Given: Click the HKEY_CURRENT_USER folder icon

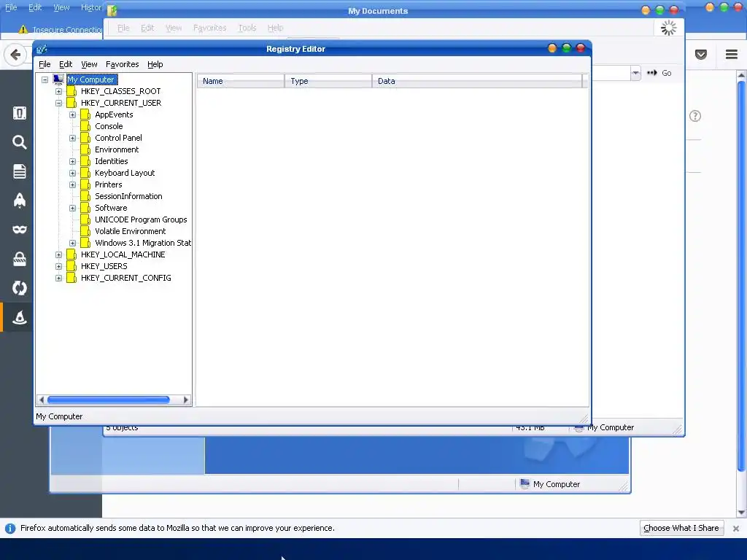Looking at the screenshot, I should (71, 103).
